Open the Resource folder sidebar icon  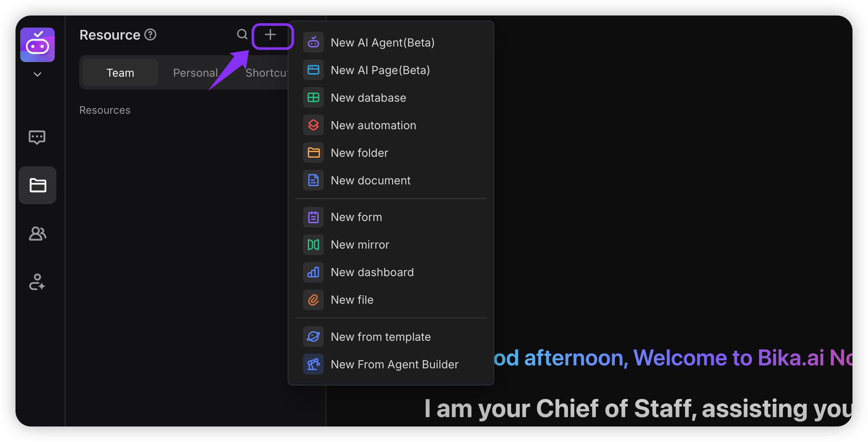[x=37, y=185]
